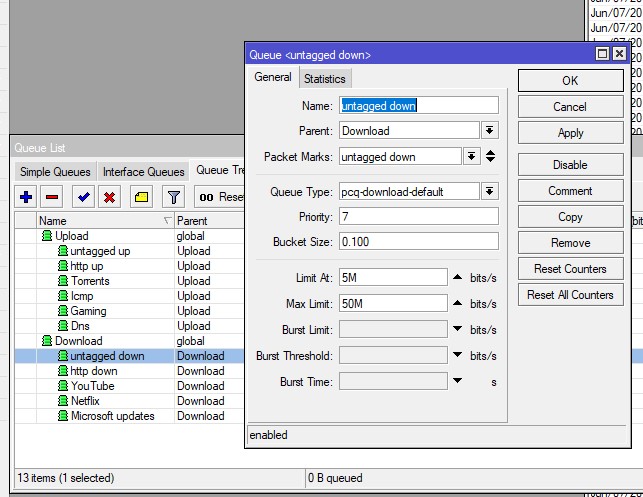
Task: Add comment using yellow note icon
Action: [141, 197]
